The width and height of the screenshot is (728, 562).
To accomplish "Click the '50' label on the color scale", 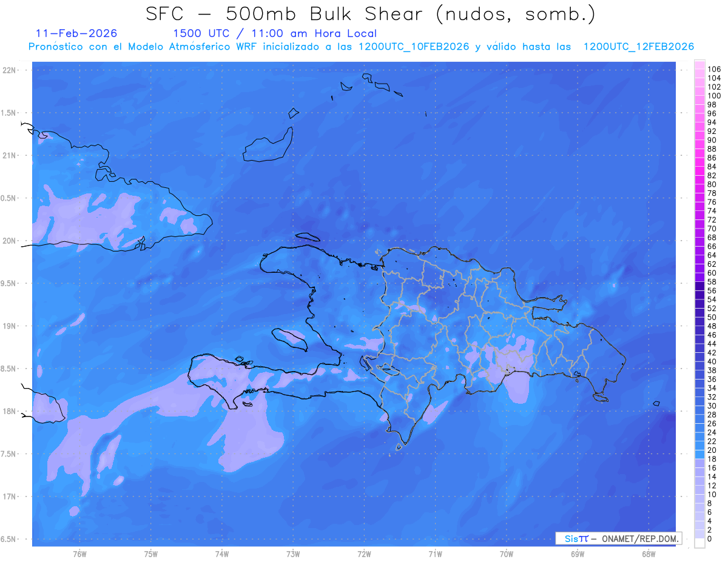I will point(712,317).
